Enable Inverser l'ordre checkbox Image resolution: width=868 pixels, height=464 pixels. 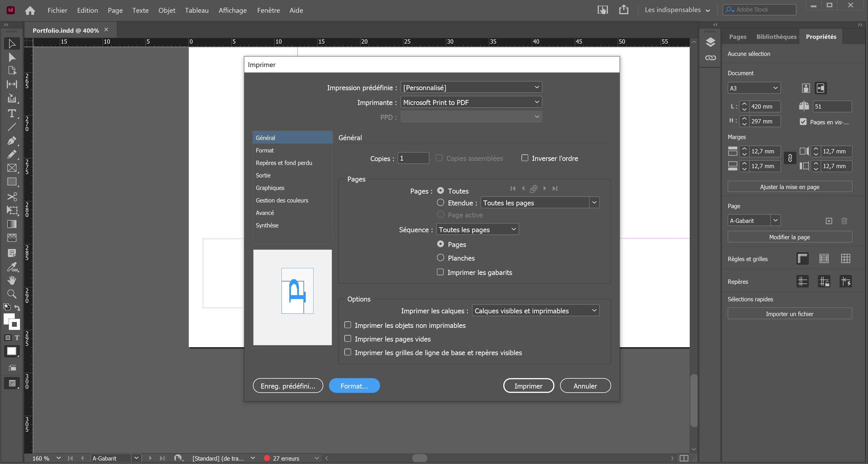(x=525, y=158)
